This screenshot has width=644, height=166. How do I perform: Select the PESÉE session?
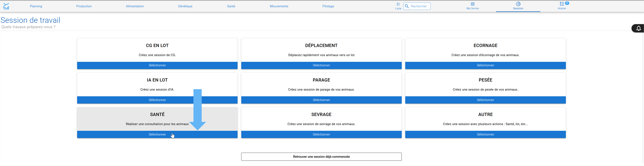(x=485, y=100)
